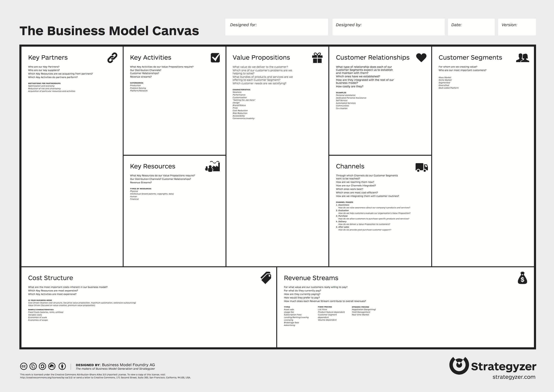Image resolution: width=554 pixels, height=392 pixels.
Task: Click the Version input field
Action: [x=517, y=27]
